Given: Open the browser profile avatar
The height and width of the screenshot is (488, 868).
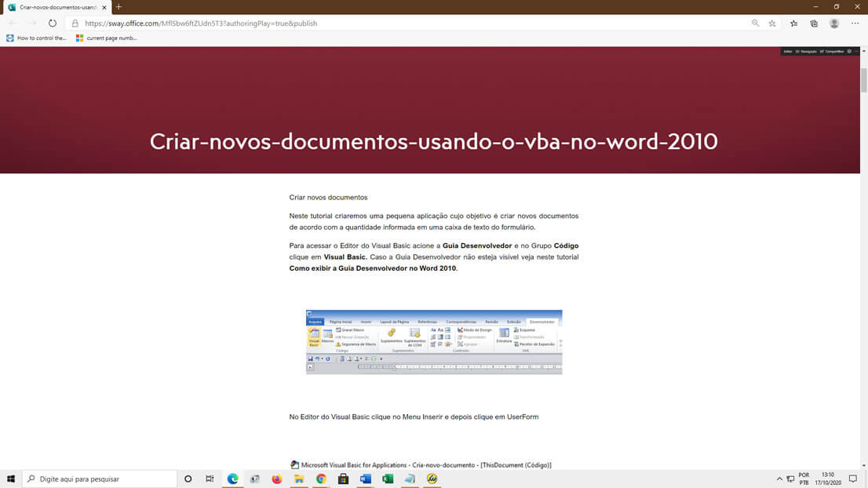Looking at the screenshot, I should tap(834, 24).
